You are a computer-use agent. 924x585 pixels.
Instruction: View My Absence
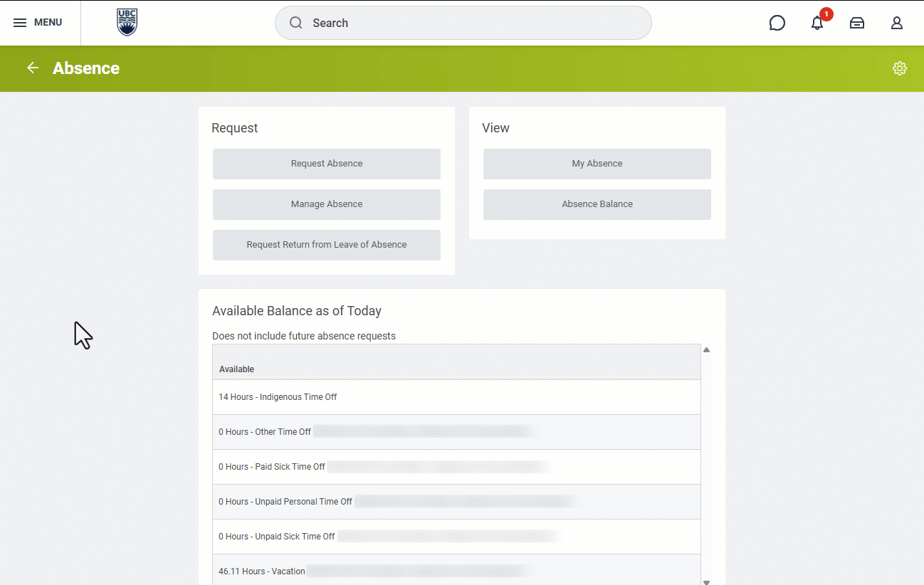tap(597, 164)
